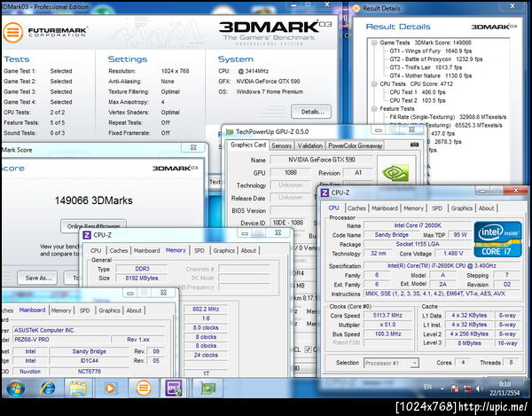This screenshot has height=416, width=532.
Task: Collapse the Feature Tests tree node
Action: [x=374, y=108]
